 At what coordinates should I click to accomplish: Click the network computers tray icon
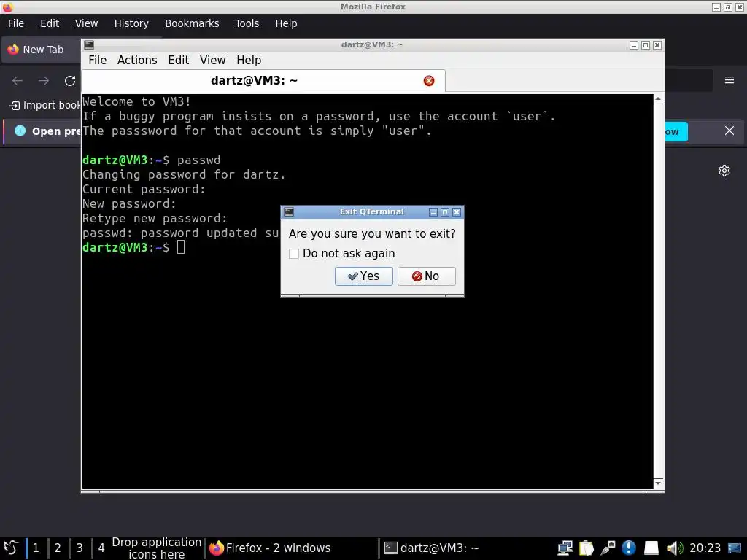coord(565,548)
